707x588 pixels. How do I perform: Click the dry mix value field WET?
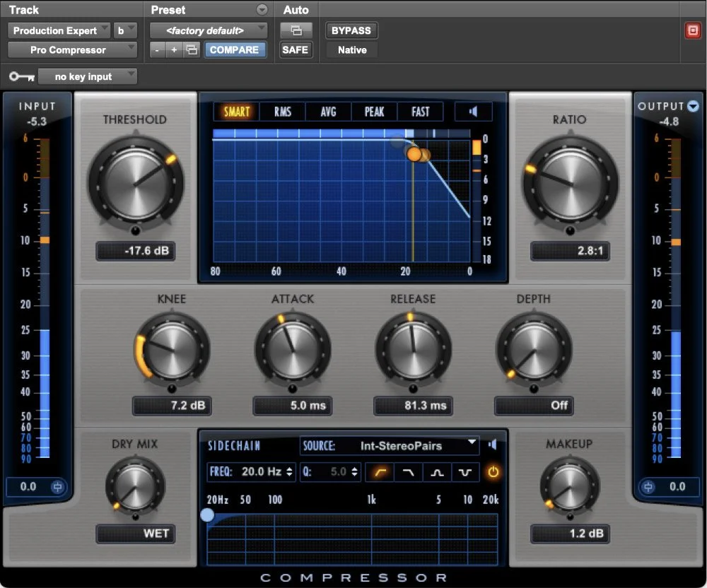135,534
